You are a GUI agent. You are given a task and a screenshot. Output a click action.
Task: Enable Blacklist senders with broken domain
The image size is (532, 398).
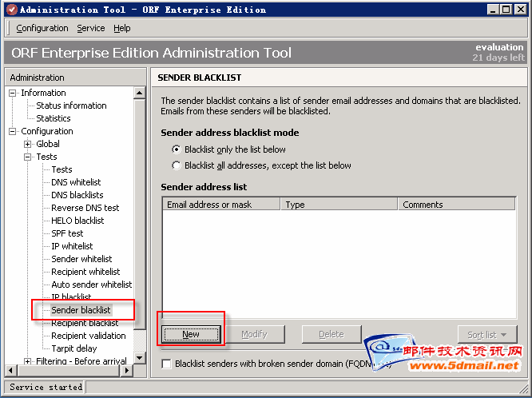point(166,364)
